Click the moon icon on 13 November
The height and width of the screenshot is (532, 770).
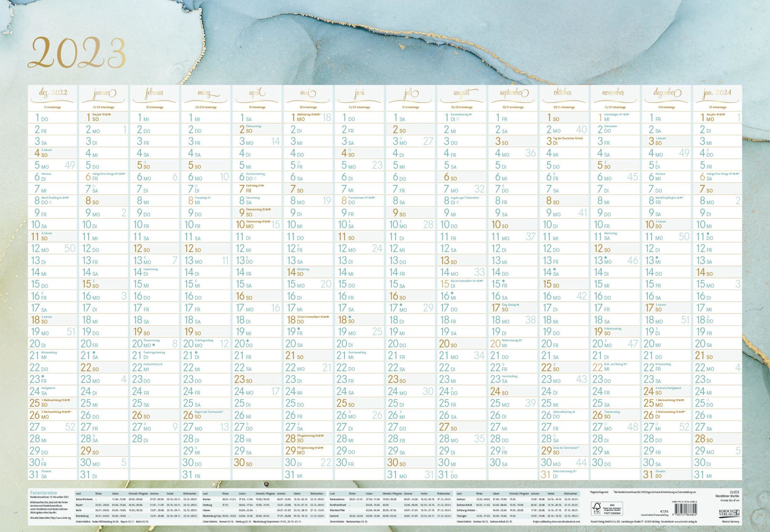point(605,258)
